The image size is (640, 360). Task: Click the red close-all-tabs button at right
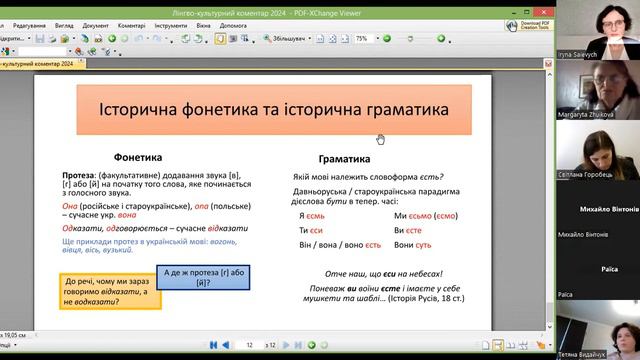click(x=548, y=64)
